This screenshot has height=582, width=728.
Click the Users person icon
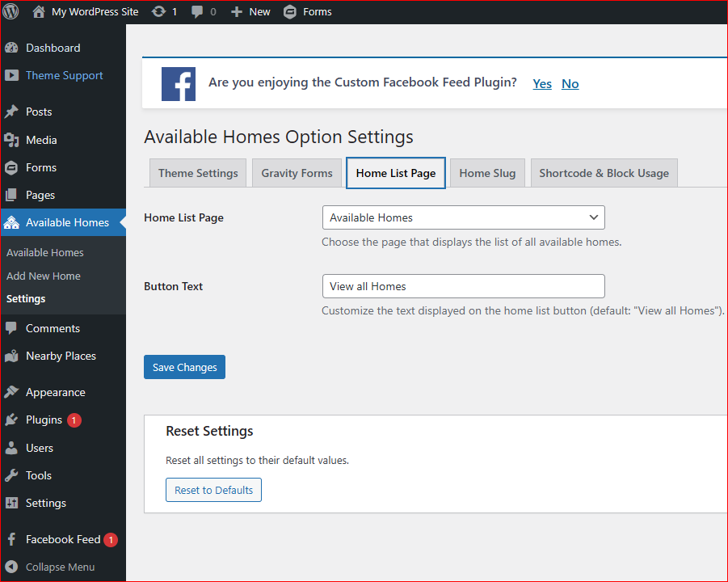point(11,448)
